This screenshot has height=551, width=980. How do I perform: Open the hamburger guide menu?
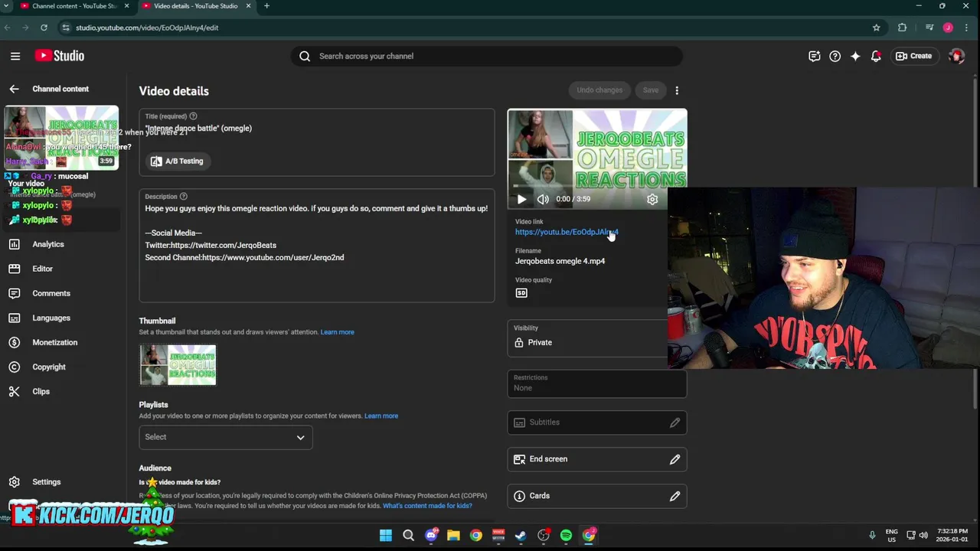15,56
